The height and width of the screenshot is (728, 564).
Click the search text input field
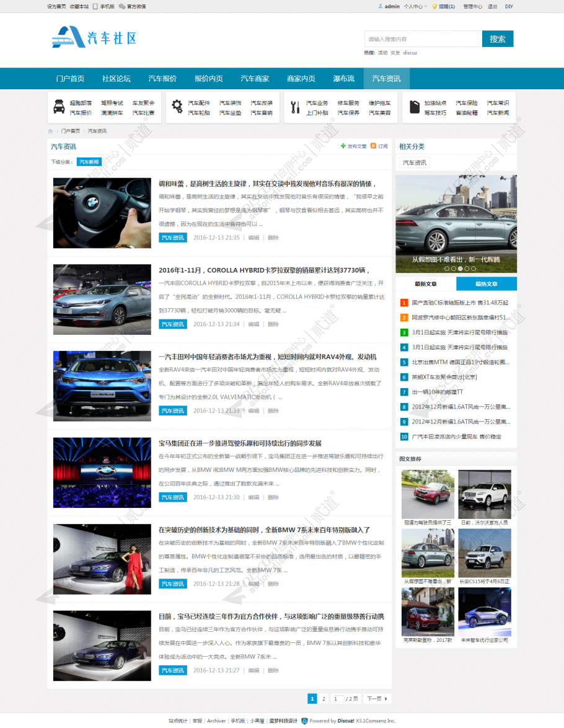[423, 39]
